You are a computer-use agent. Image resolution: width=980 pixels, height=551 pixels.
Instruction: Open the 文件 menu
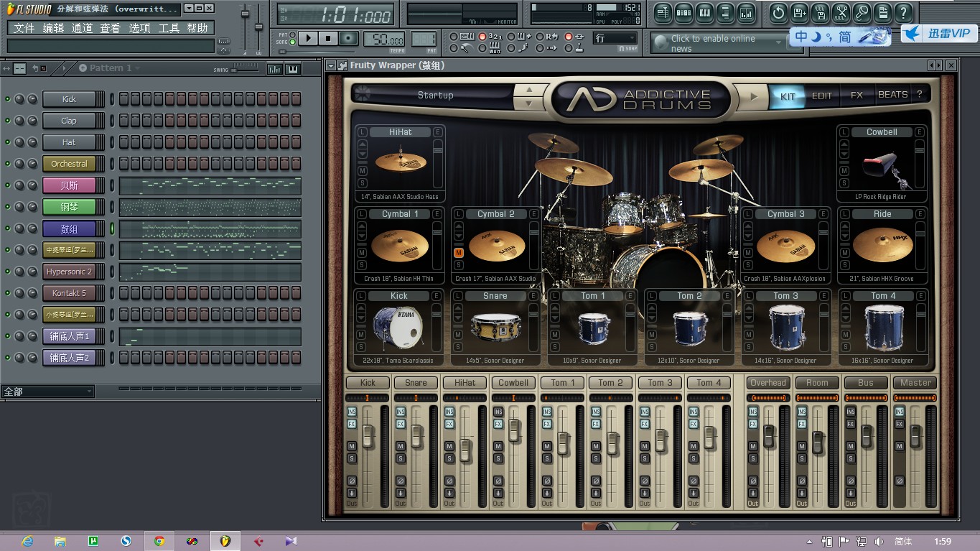click(x=24, y=28)
